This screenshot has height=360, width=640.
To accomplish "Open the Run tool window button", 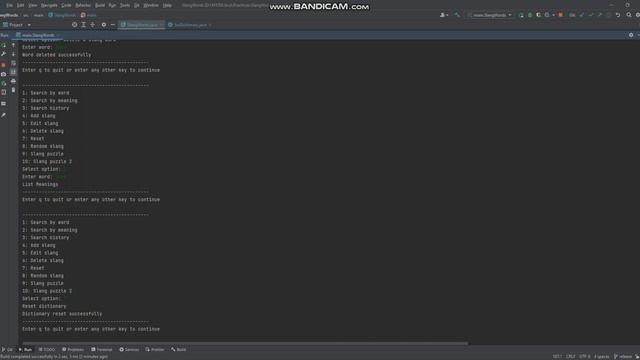I will tap(25, 350).
